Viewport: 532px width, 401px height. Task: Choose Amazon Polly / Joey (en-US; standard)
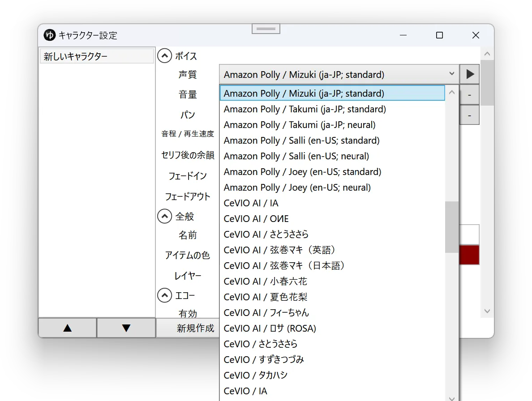[332, 172]
